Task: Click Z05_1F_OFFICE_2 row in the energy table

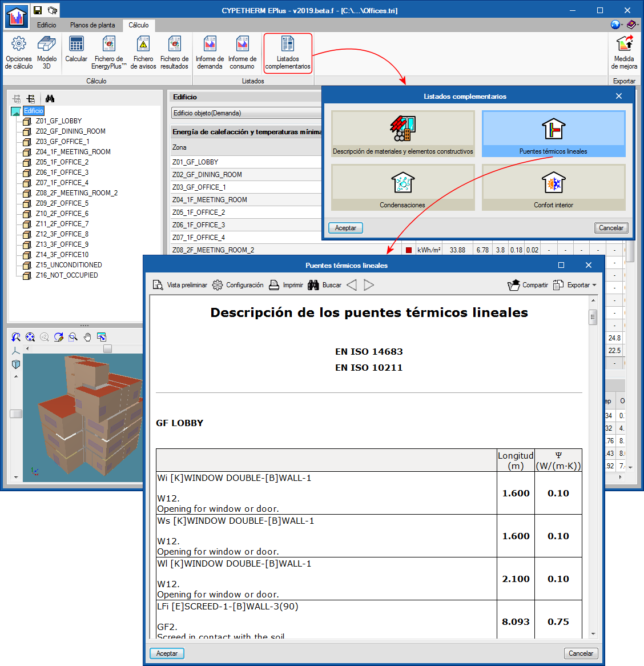Action: pyautogui.click(x=246, y=212)
